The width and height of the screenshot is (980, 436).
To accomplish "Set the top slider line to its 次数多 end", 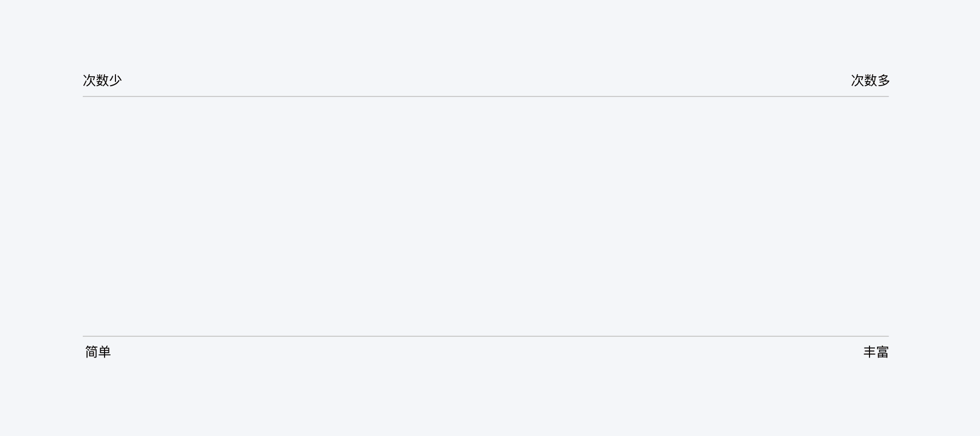I will 888,96.
